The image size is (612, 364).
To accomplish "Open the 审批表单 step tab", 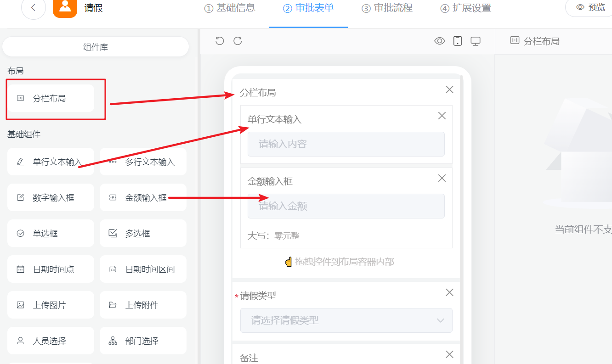I will [x=308, y=8].
